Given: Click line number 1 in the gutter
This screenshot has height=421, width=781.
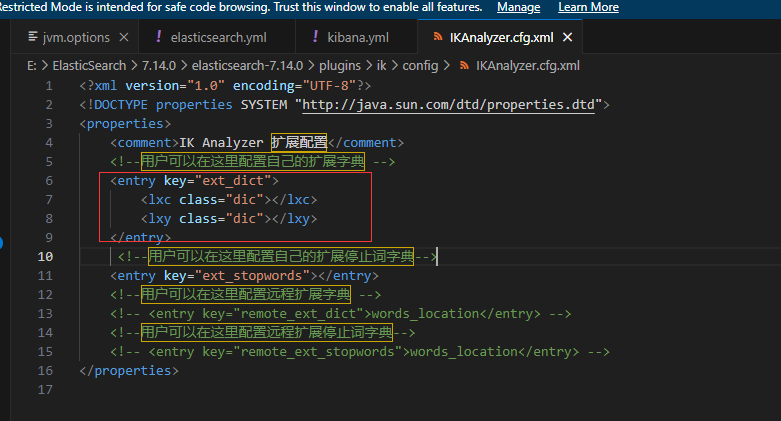Looking at the screenshot, I should point(49,86).
